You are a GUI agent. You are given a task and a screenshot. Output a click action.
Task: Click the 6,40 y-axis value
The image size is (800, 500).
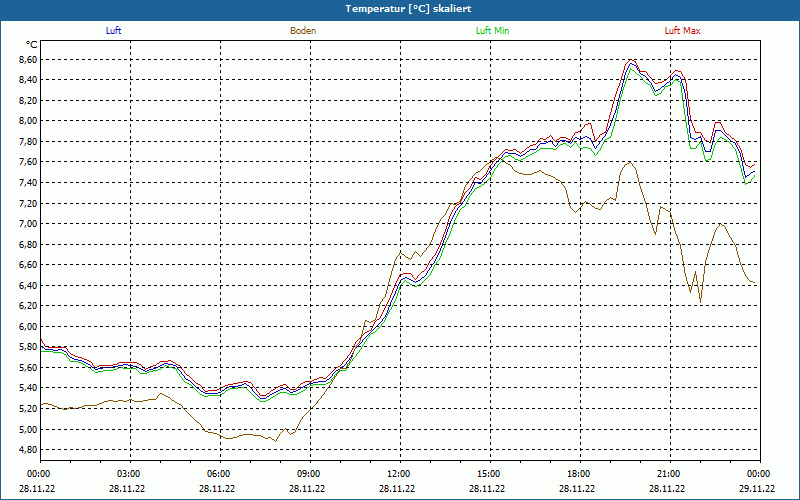coord(29,286)
